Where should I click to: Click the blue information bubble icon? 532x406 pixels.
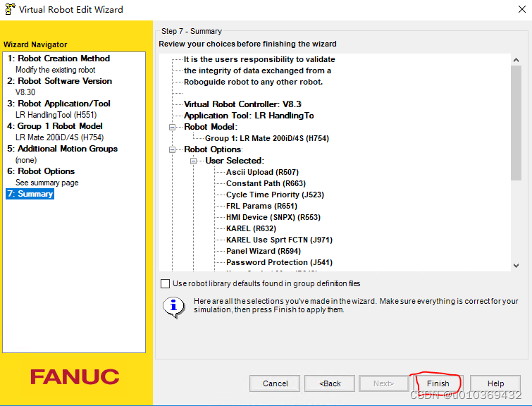(174, 307)
